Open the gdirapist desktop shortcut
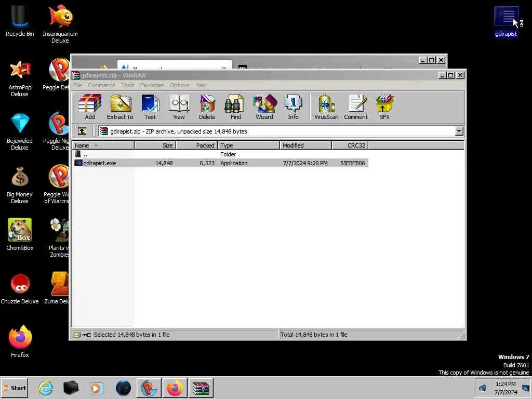This screenshot has width=532, height=399. pyautogui.click(x=506, y=21)
